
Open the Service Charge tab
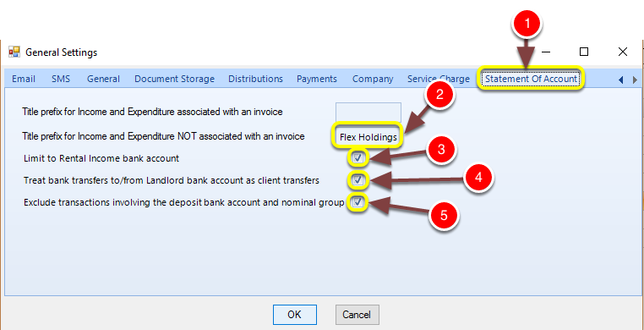tap(439, 79)
